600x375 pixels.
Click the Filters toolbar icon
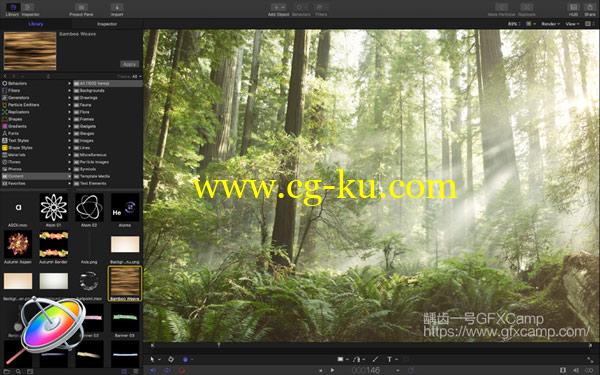coord(321,7)
